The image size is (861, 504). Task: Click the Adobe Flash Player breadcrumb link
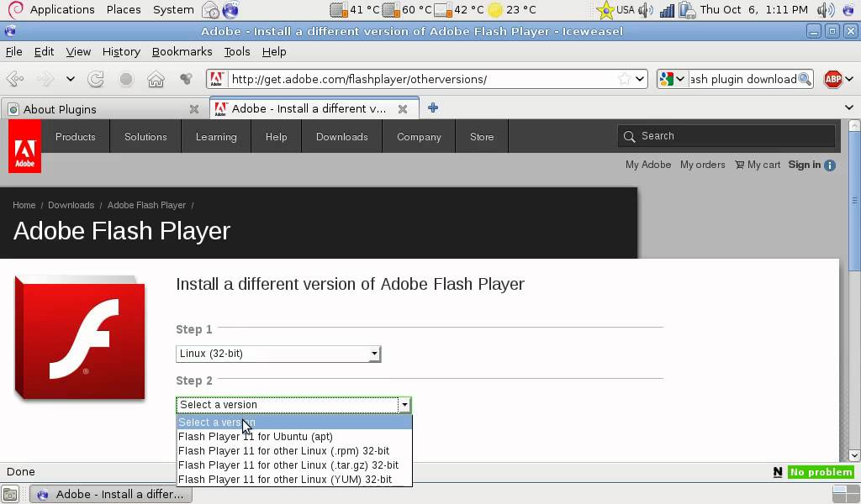(146, 205)
